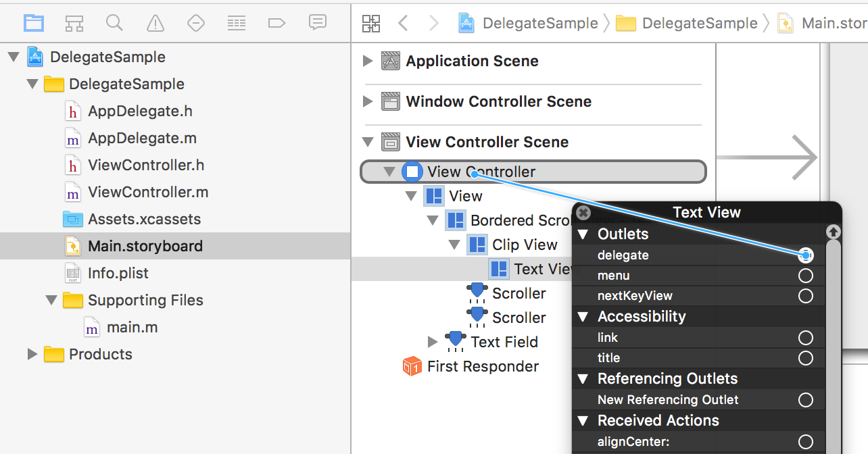Image resolution: width=868 pixels, height=454 pixels.
Task: Collapse the Outlets section in popup
Action: (583, 234)
